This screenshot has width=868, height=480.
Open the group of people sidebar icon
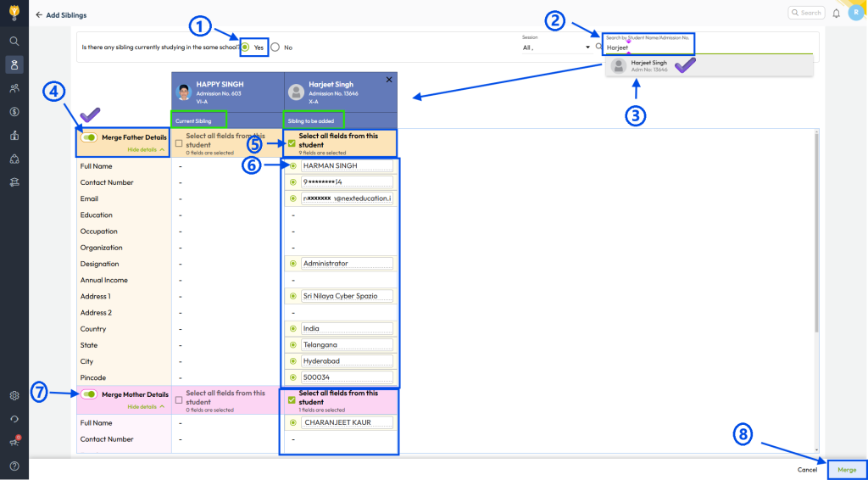pyautogui.click(x=14, y=88)
